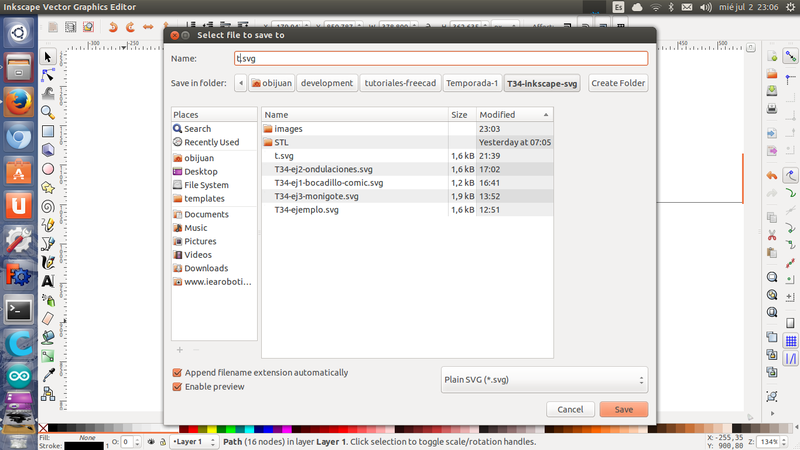The image size is (800, 450).
Task: Open Desktop in the Places list
Action: pos(200,171)
